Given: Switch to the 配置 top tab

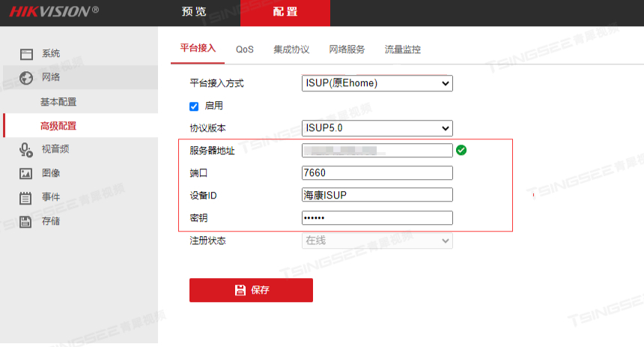Looking at the screenshot, I should click(x=285, y=12).
